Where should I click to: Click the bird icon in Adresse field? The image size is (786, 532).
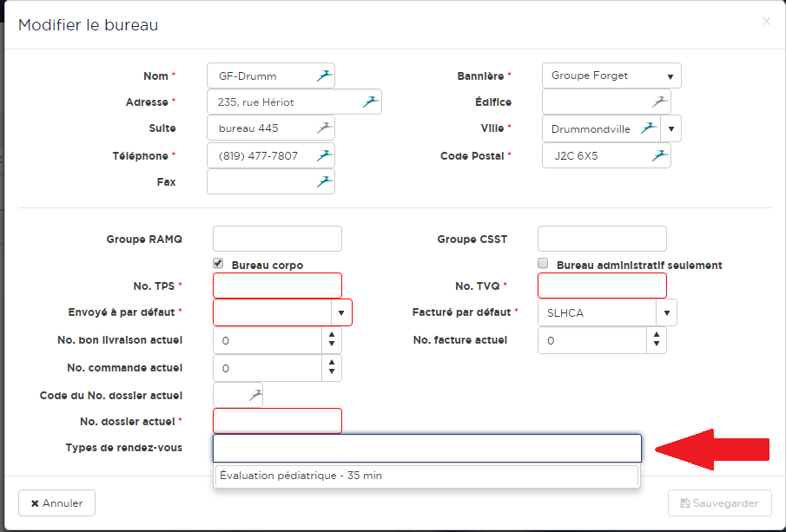coord(371,102)
